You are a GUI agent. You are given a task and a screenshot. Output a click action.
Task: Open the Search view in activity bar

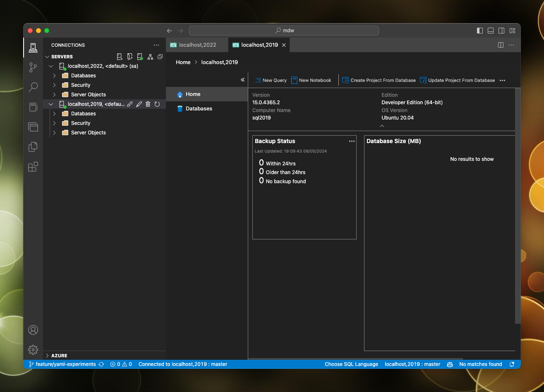pos(33,87)
